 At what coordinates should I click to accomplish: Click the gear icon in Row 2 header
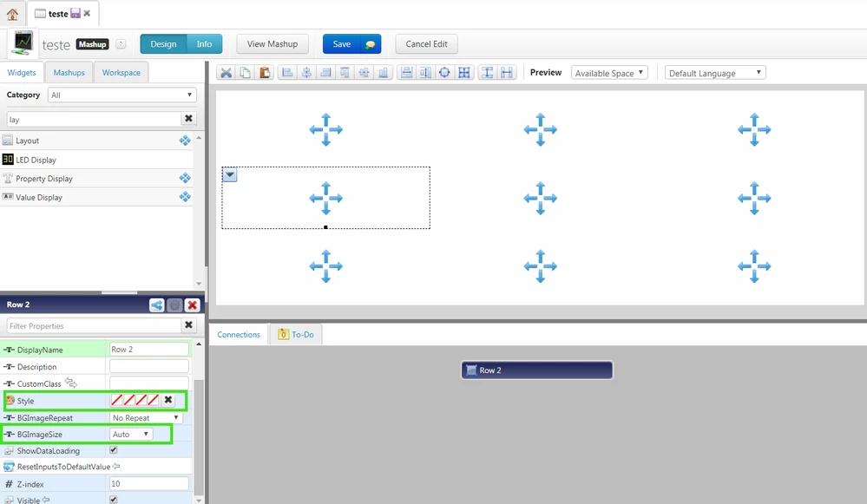click(x=174, y=304)
